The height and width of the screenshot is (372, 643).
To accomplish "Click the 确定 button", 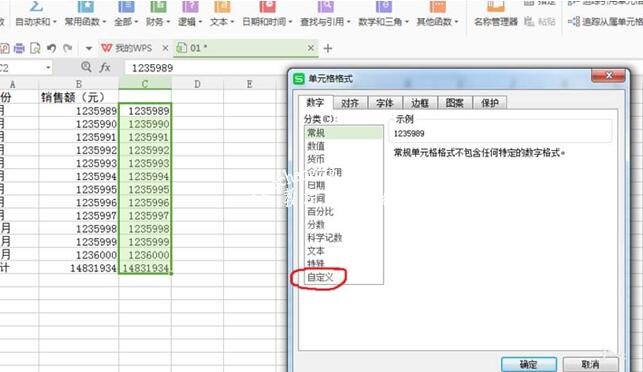I will pyautogui.click(x=529, y=364).
